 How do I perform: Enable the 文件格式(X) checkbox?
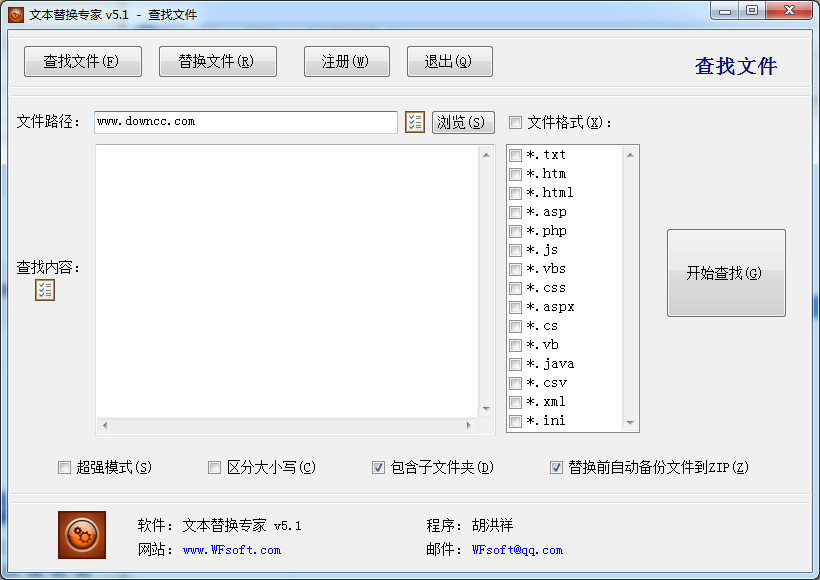(515, 122)
